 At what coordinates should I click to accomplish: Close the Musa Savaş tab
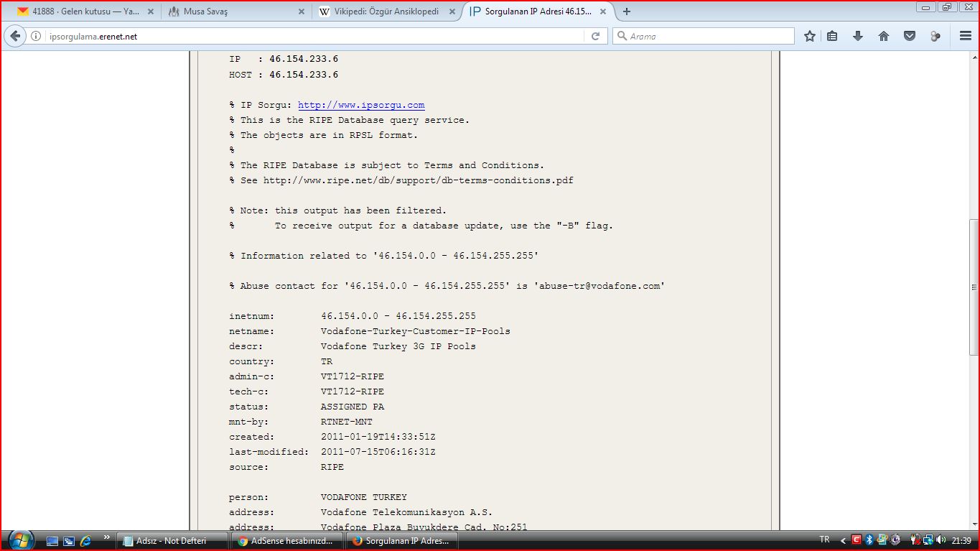[302, 11]
